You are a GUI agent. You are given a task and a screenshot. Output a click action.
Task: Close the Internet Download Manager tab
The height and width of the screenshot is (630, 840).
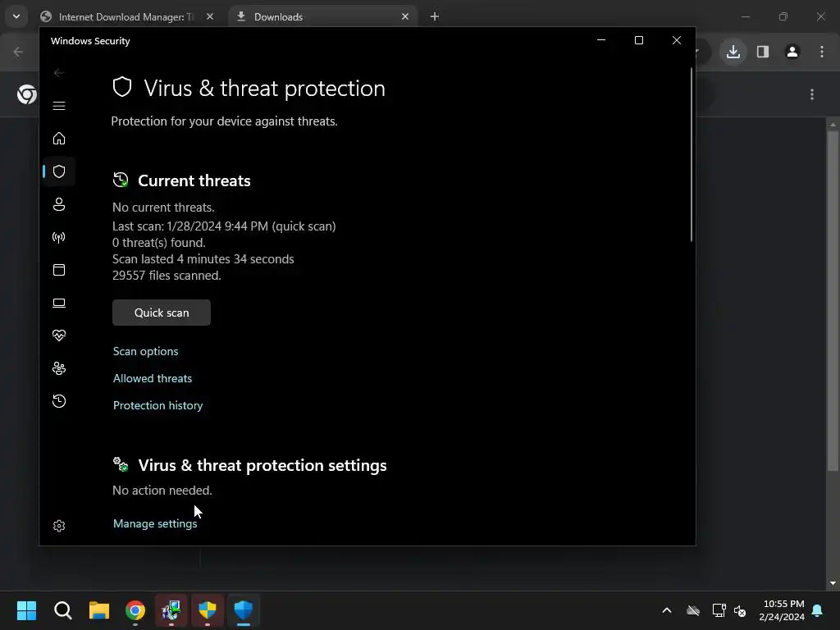click(x=210, y=16)
